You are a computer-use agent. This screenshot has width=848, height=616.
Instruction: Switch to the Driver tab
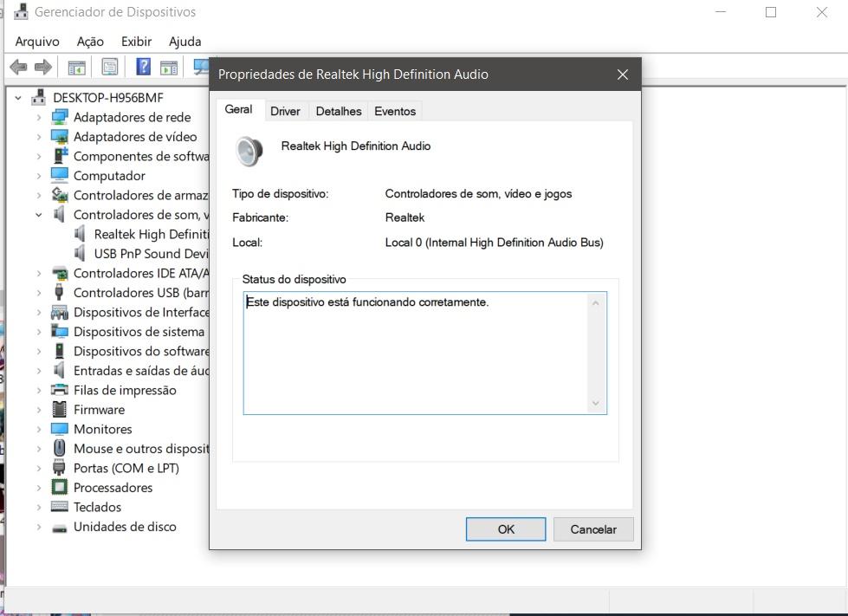coord(285,111)
